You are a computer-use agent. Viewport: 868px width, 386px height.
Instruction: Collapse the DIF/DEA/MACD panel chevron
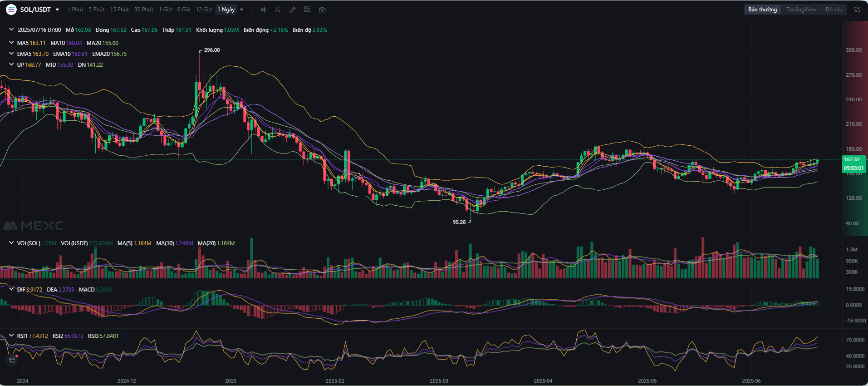pyautogui.click(x=11, y=289)
